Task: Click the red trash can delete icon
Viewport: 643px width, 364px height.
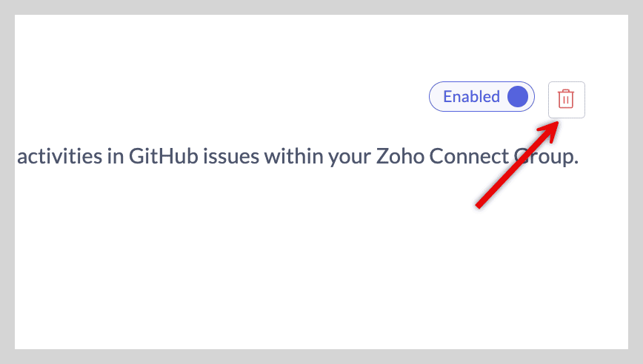Action: click(x=566, y=99)
